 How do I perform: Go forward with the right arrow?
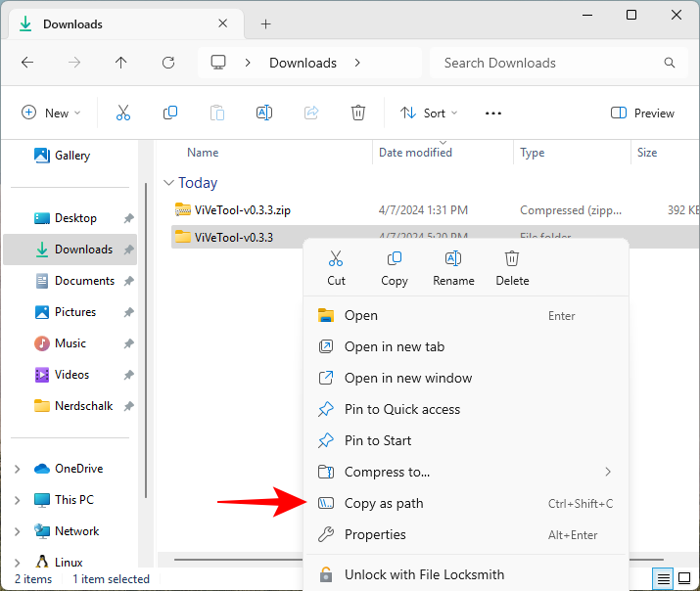(74, 63)
